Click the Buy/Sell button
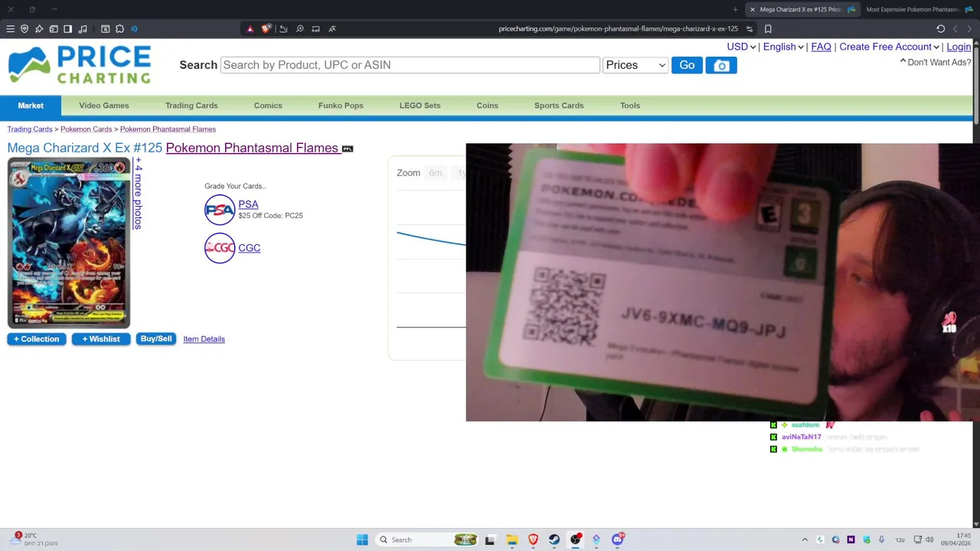980x551 pixels. pyautogui.click(x=156, y=339)
